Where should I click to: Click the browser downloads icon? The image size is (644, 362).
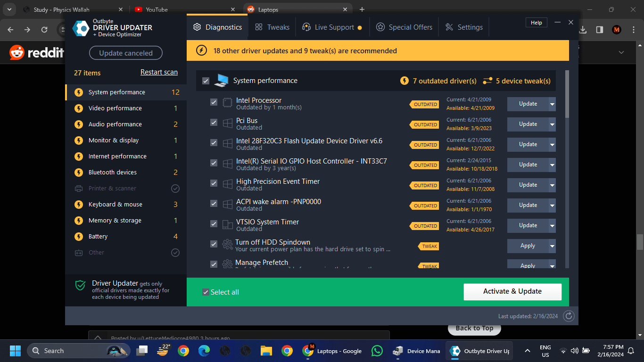pos(583,29)
